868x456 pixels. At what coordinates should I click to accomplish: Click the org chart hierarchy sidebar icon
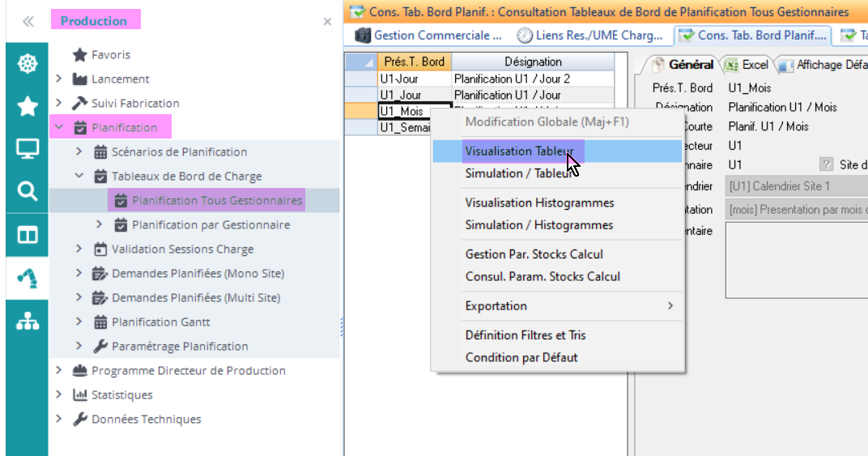(28, 322)
